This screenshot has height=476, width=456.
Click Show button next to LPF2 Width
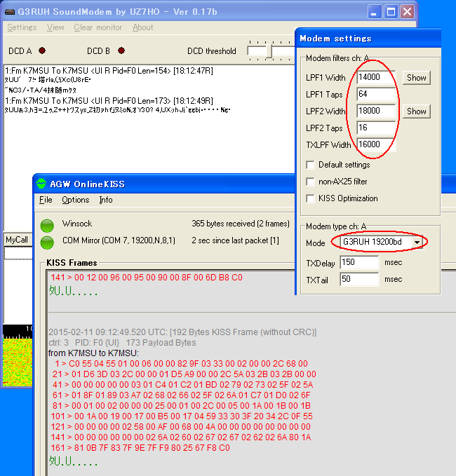(x=416, y=111)
